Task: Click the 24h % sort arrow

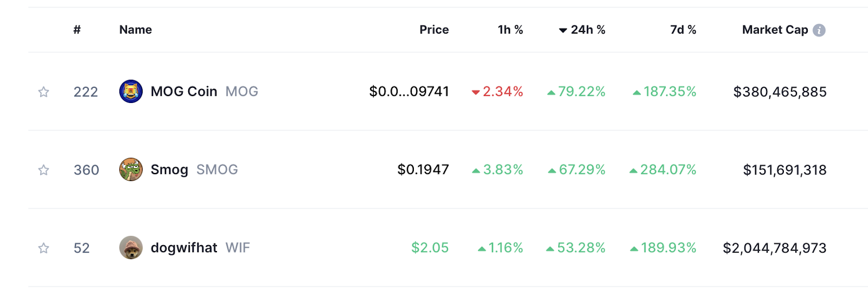Action: click(x=563, y=30)
